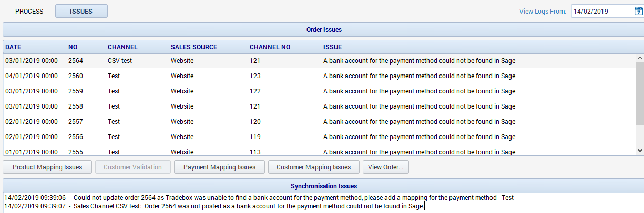The image size is (644, 213).
Task: Open Payment Mapping Issues
Action: tap(219, 167)
